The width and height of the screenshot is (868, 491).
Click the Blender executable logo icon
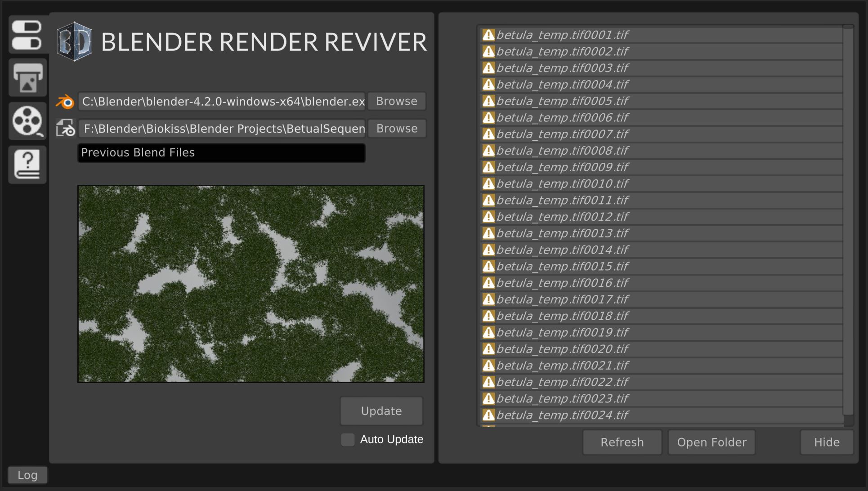(x=65, y=102)
